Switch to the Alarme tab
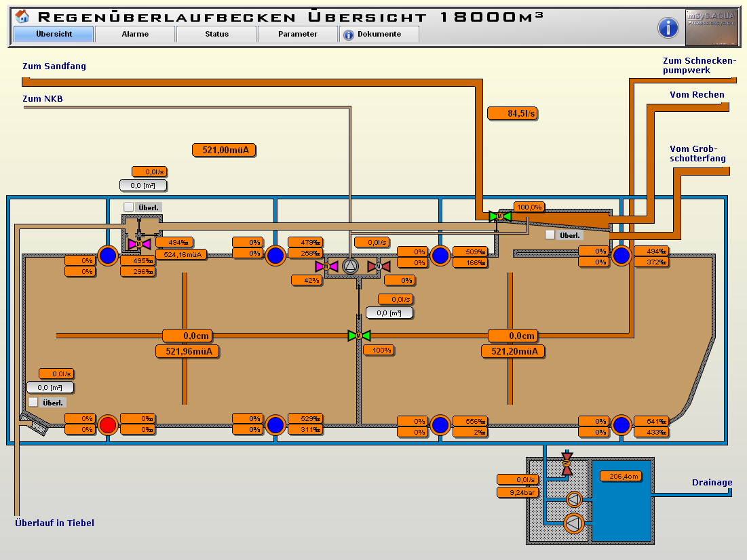 coord(135,34)
